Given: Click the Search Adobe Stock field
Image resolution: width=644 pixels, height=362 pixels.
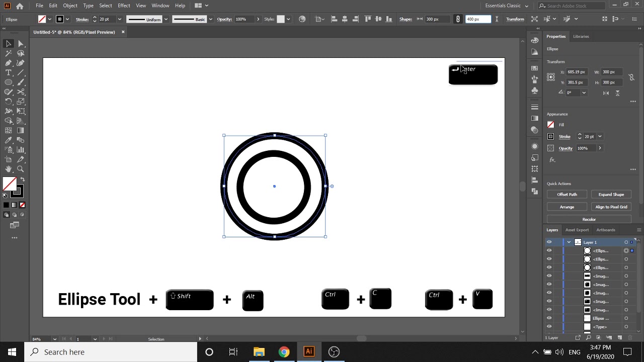Looking at the screenshot, I should pyautogui.click(x=573, y=6).
